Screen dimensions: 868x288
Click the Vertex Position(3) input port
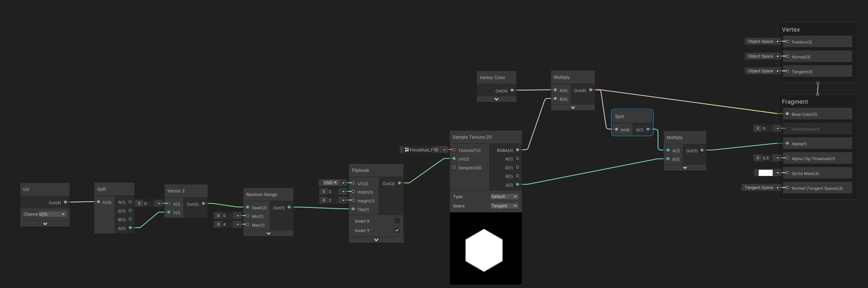tap(787, 41)
